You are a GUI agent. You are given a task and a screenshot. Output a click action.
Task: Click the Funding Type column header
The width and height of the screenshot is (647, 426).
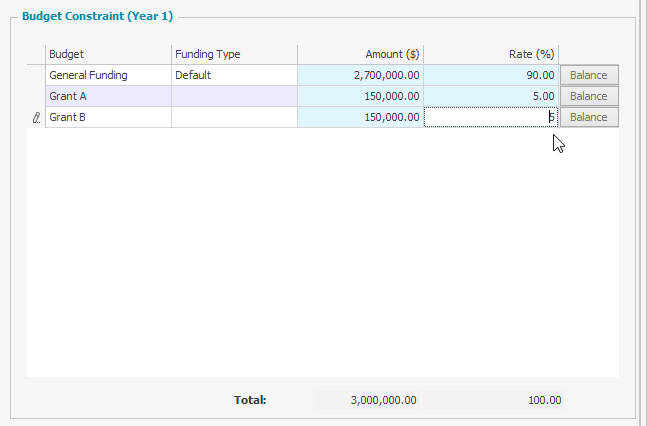point(234,54)
